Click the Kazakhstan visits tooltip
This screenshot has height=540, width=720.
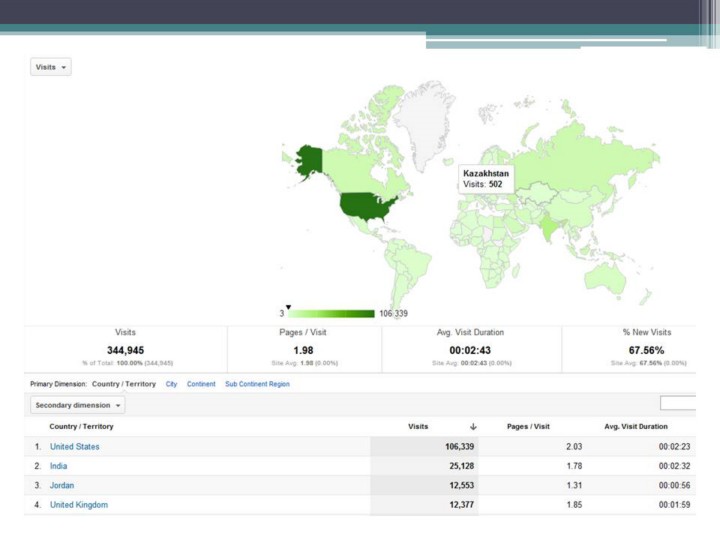pyautogui.click(x=486, y=179)
